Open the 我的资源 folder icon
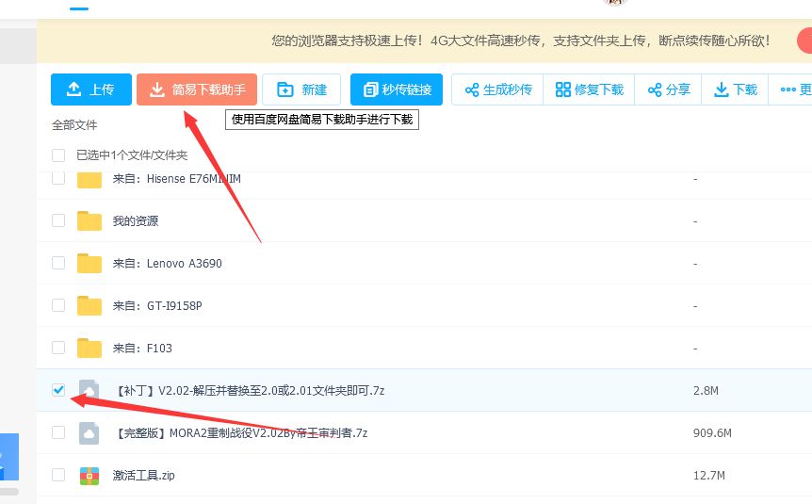This screenshot has width=812, height=504. point(89,220)
